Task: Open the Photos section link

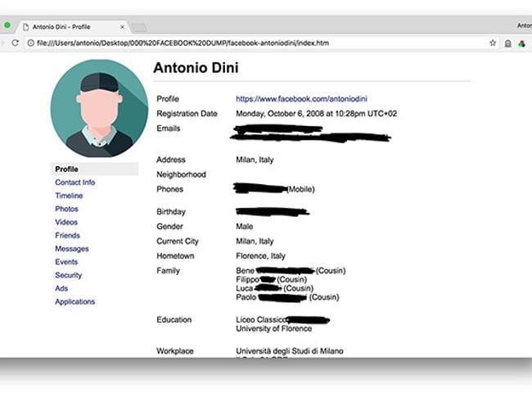Action: point(66,209)
